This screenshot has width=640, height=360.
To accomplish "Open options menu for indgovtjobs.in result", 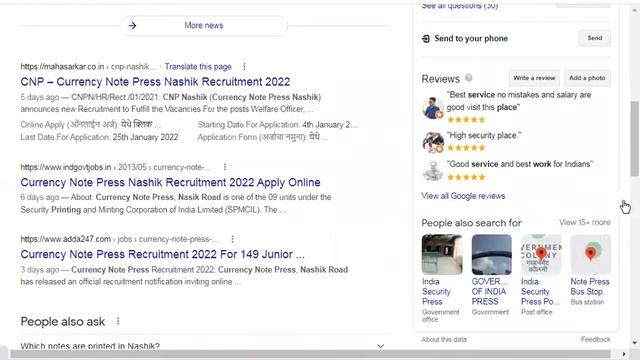I will click(225, 167).
